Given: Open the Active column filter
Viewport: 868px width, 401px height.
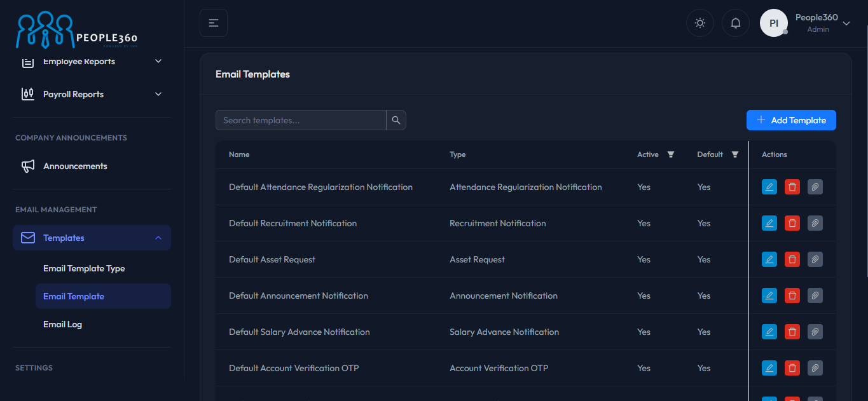Looking at the screenshot, I should pyautogui.click(x=670, y=154).
